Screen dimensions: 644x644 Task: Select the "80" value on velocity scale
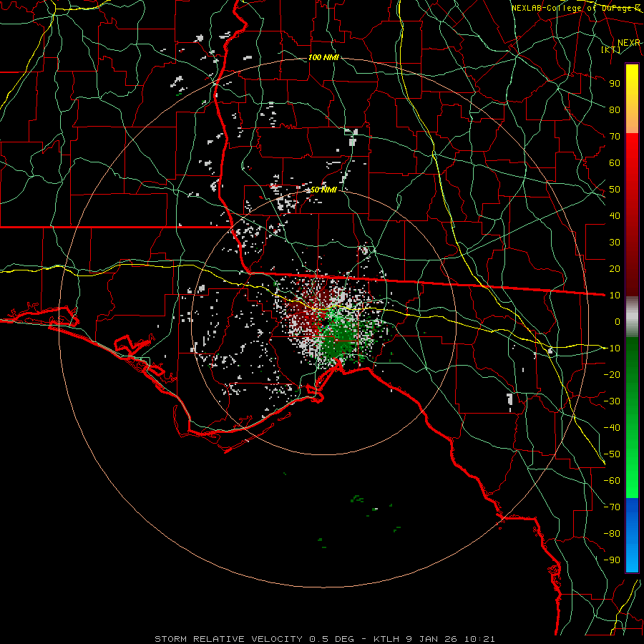(x=615, y=109)
